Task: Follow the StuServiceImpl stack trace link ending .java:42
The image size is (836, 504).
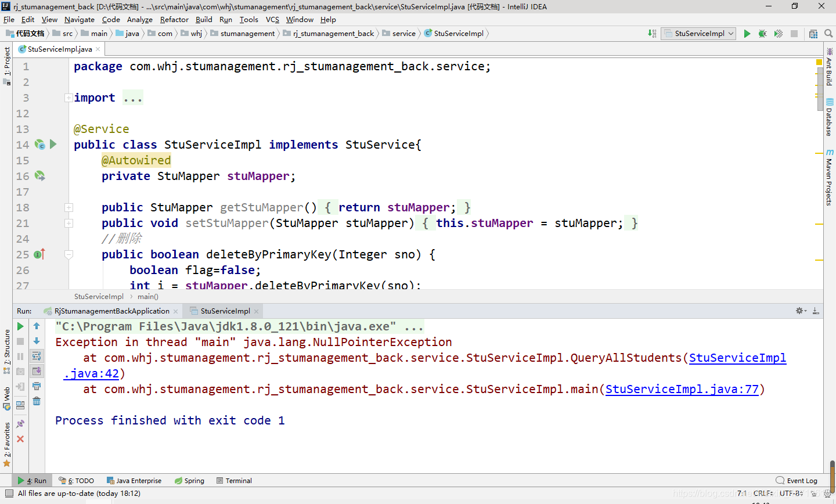Action: pos(737,358)
